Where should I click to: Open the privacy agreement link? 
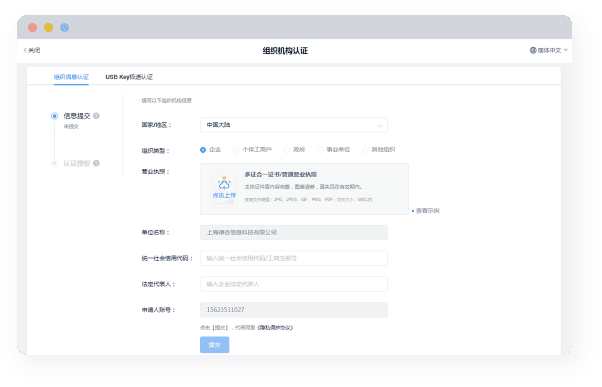point(275,327)
